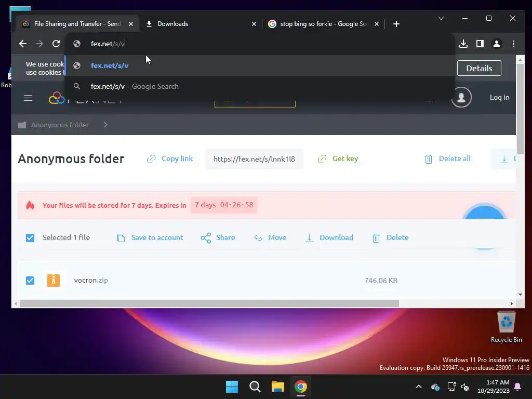The image size is (532, 399).
Task: Click Chrome icon in the taskbar
Action: point(301,387)
